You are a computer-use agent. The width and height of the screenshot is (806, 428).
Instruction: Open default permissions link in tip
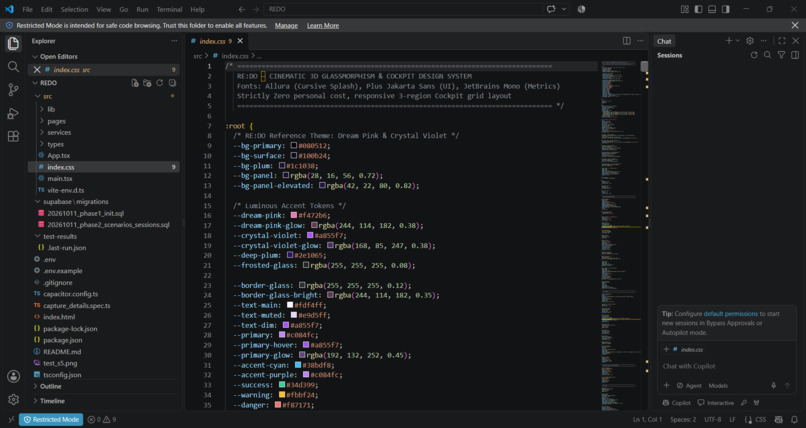point(730,314)
